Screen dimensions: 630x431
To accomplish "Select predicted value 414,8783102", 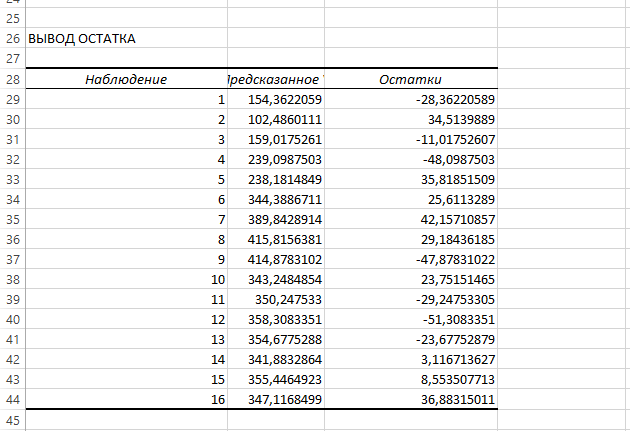I will point(276,259).
